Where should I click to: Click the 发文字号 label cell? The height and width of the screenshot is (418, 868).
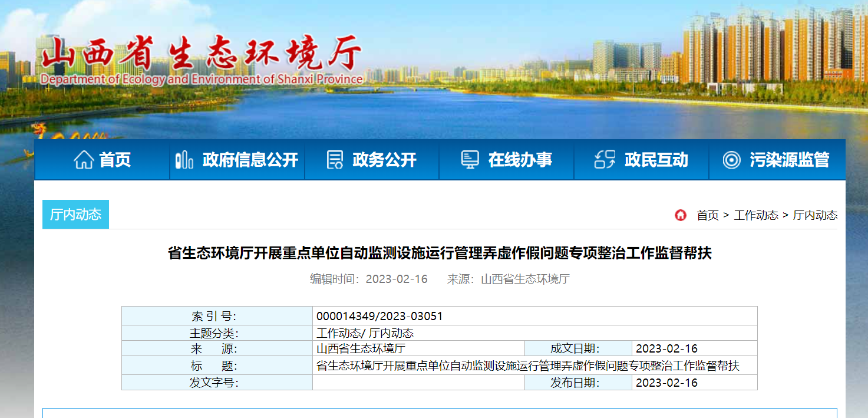(x=217, y=383)
